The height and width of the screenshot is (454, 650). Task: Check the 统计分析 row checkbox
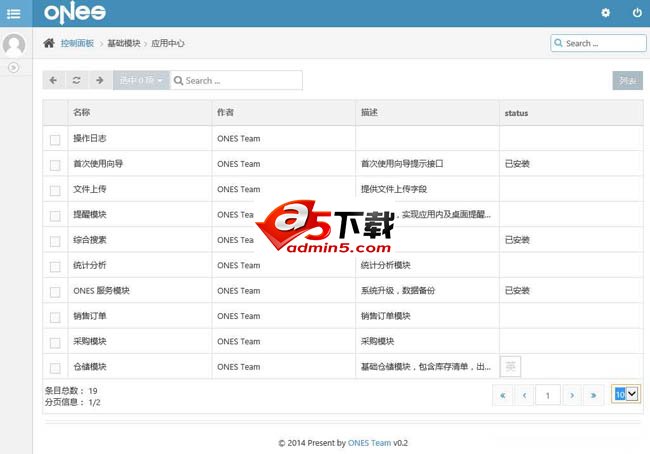click(55, 267)
